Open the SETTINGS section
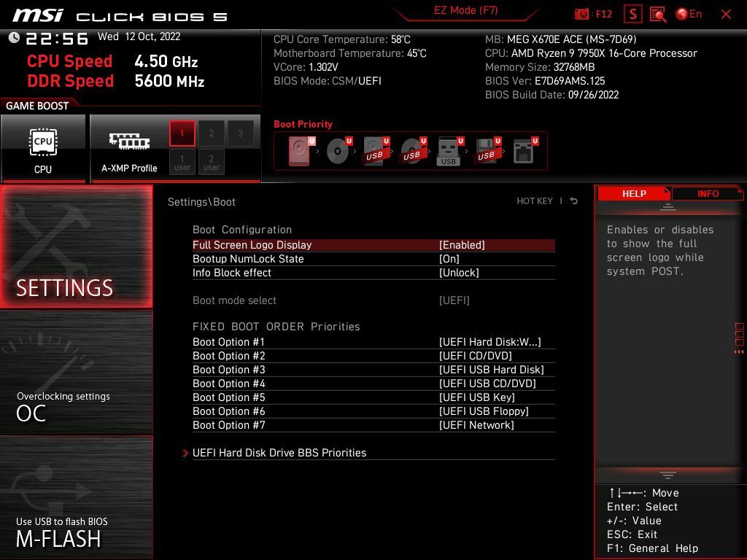The height and width of the screenshot is (560, 747). click(76, 246)
